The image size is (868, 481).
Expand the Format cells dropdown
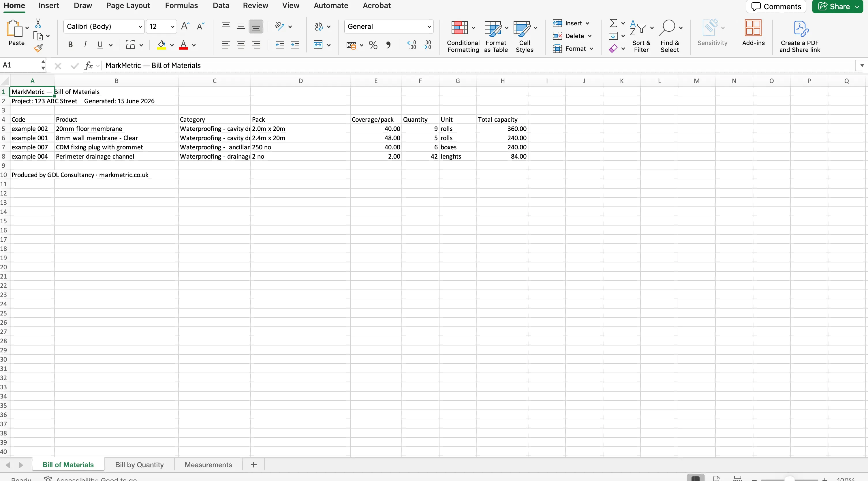point(591,48)
